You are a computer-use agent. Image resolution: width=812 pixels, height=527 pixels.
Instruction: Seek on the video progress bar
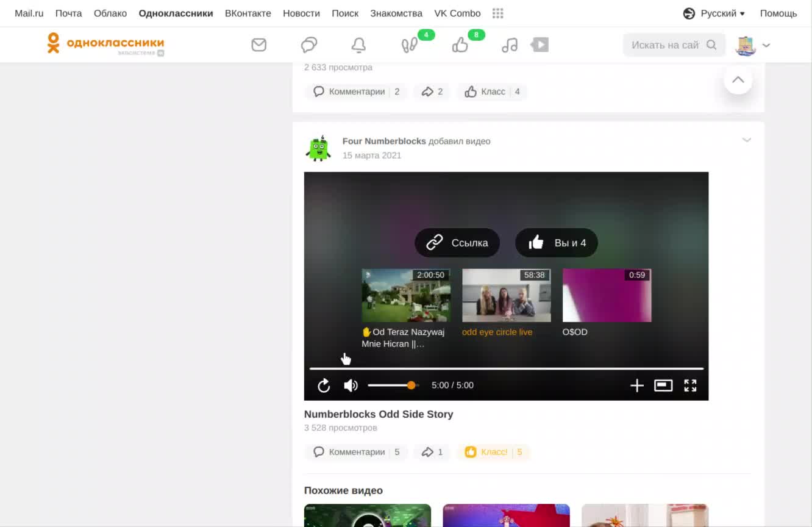click(x=507, y=368)
